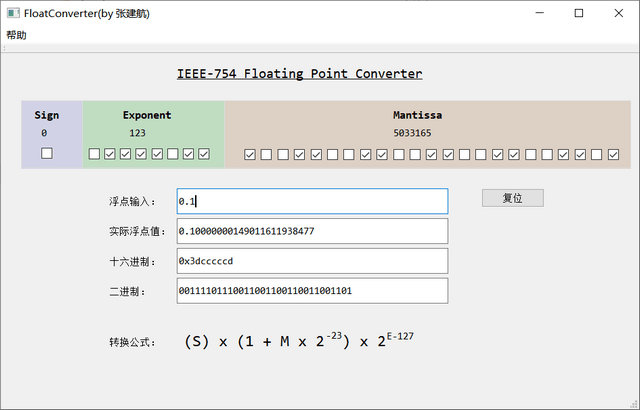Click the FloatConverter app icon in title bar
The width and height of the screenshot is (640, 410).
tap(12, 13)
